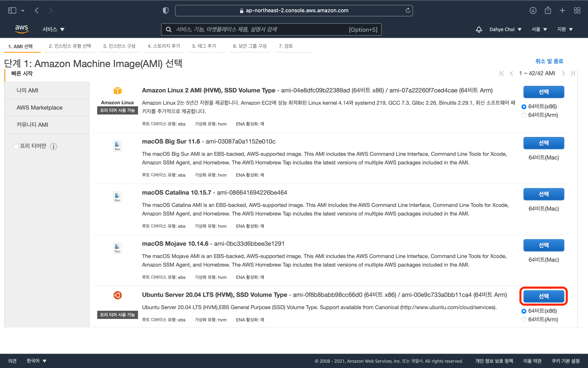The width and height of the screenshot is (588, 368).
Task: Select 64비트(x86) for Ubuntu Server
Action: point(524,311)
